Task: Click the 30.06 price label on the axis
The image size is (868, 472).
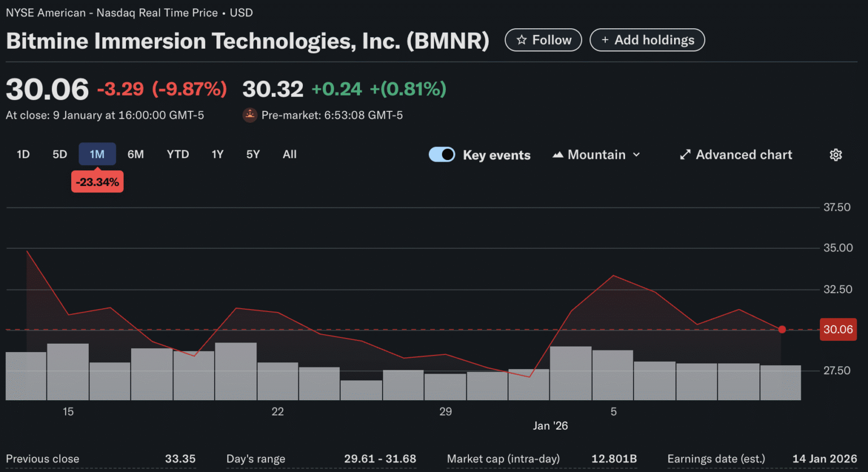Action: pos(838,329)
